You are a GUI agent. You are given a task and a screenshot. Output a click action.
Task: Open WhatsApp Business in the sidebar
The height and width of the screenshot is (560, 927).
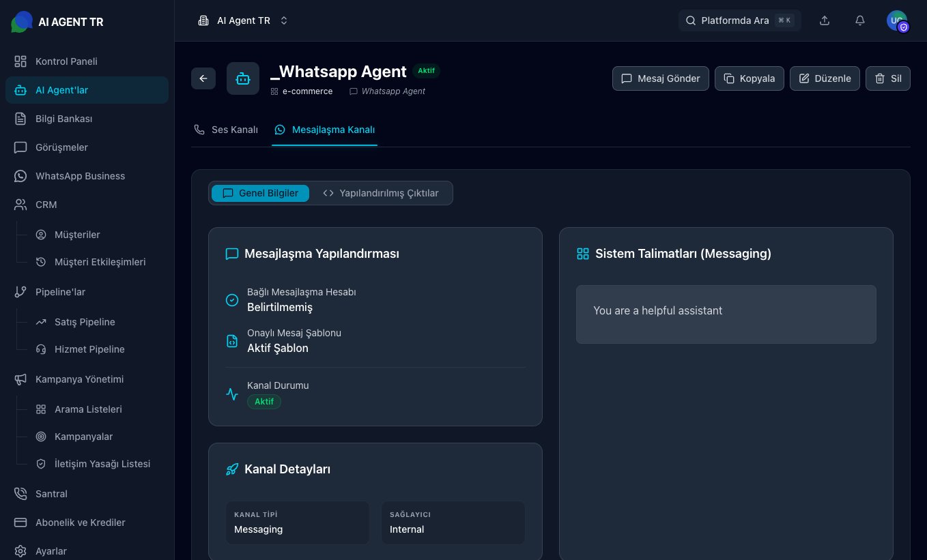(87, 176)
